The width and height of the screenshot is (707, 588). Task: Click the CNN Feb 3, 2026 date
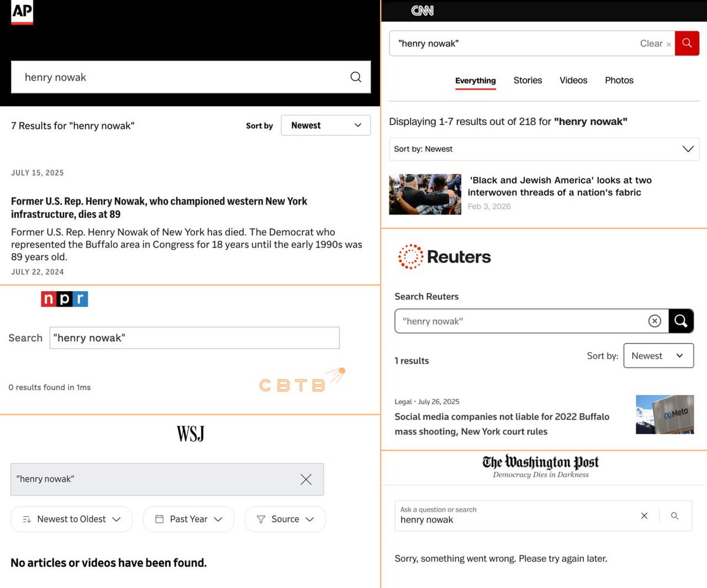pos(489,206)
